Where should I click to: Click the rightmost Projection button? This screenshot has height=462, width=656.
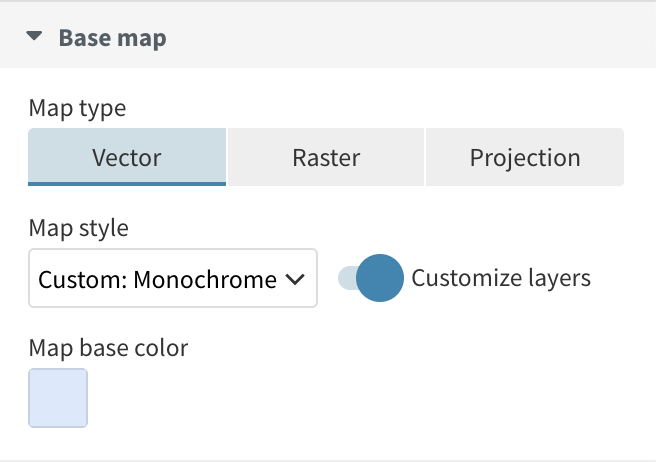point(525,157)
